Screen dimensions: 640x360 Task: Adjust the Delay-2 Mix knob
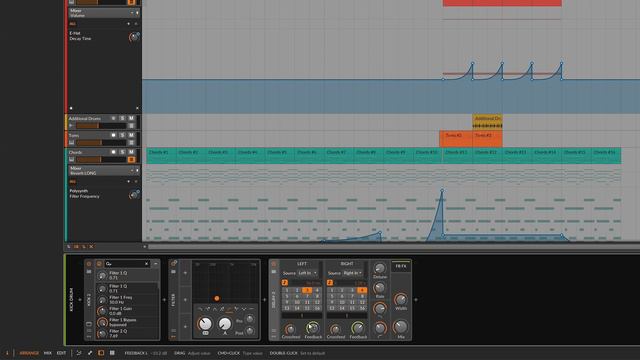pos(401,327)
